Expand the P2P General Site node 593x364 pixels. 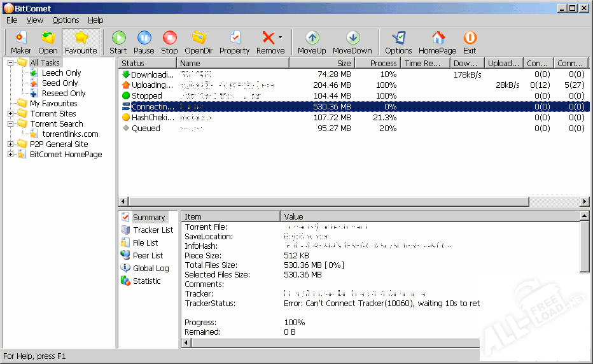point(11,144)
